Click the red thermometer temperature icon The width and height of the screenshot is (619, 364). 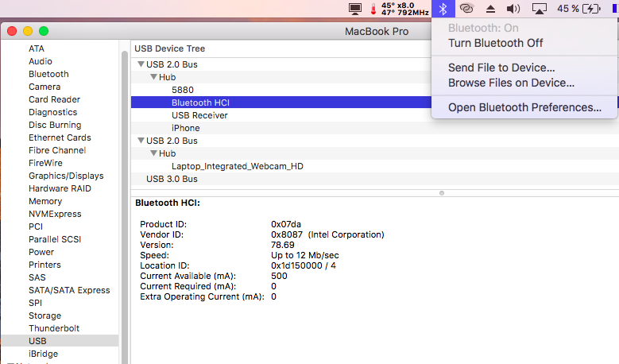click(x=373, y=9)
